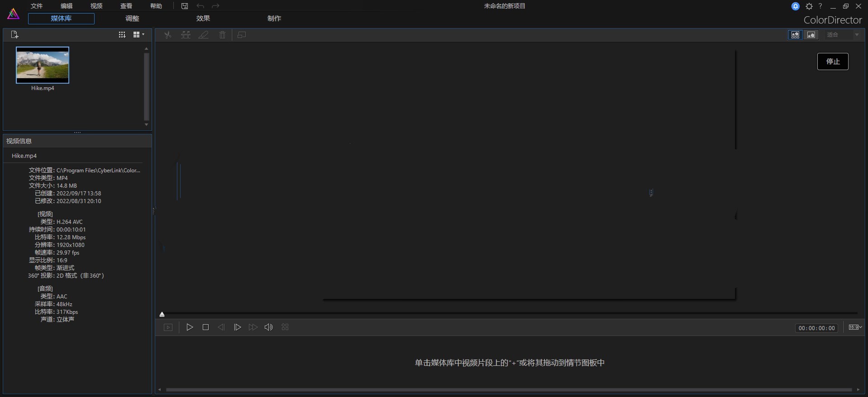This screenshot has width=868, height=397.
Task: Click the movie/clip mode icon left of play
Action: 168,327
